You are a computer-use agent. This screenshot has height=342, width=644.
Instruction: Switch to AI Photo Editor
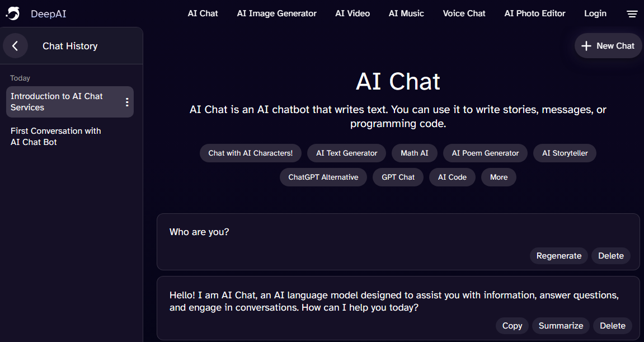tap(534, 13)
